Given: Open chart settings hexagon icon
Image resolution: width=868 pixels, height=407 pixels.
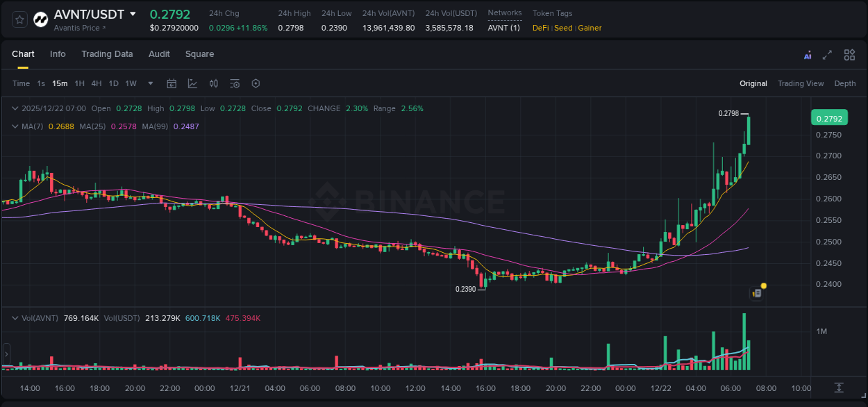Looking at the screenshot, I should (x=256, y=83).
